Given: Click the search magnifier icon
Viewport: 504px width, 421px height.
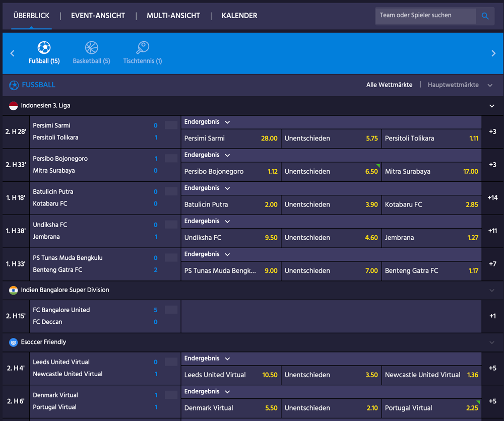Looking at the screenshot, I should point(485,16).
